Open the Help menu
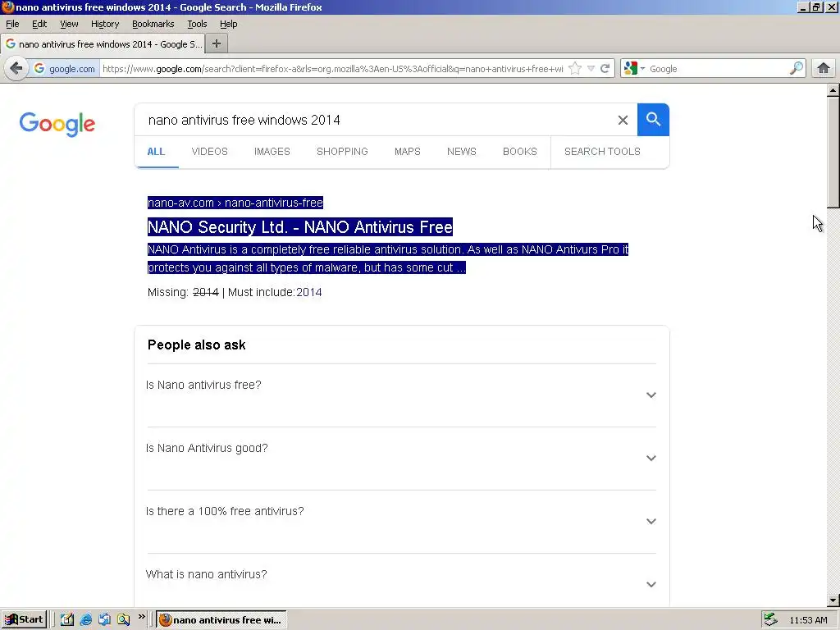Image resolution: width=840 pixels, height=630 pixels. coord(228,24)
